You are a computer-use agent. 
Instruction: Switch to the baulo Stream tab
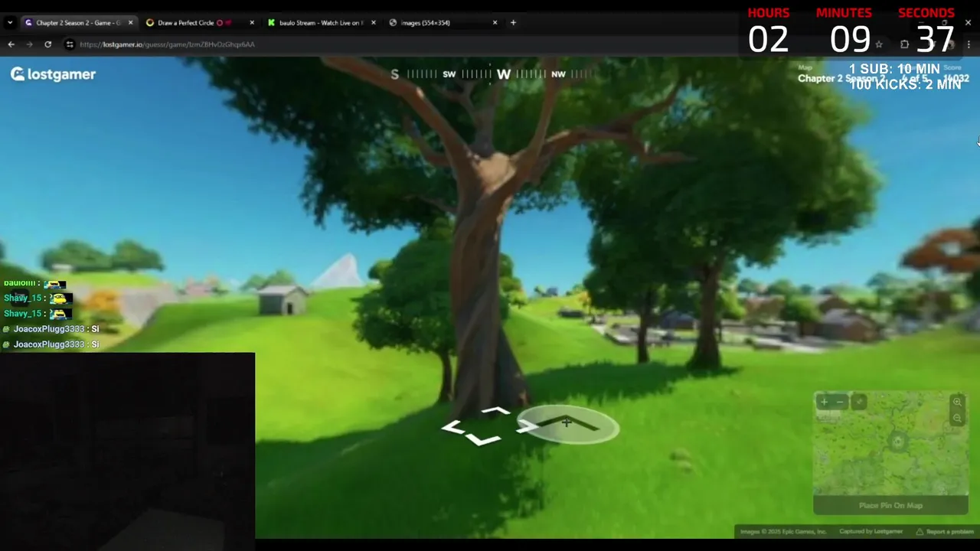pos(322,23)
